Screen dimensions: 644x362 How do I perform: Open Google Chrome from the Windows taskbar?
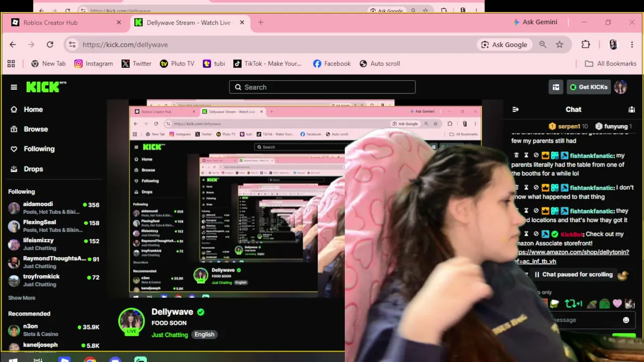(x=90, y=359)
